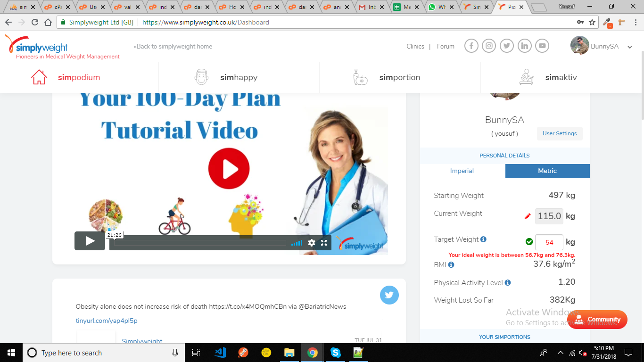
Task: Open the YouTube social icon in header
Action: (x=543, y=46)
